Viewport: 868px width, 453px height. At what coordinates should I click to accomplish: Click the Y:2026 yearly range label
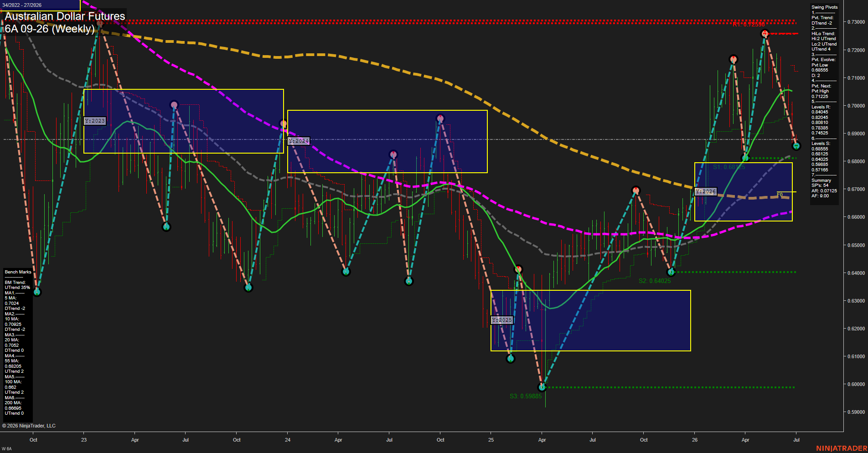pyautogui.click(x=706, y=191)
